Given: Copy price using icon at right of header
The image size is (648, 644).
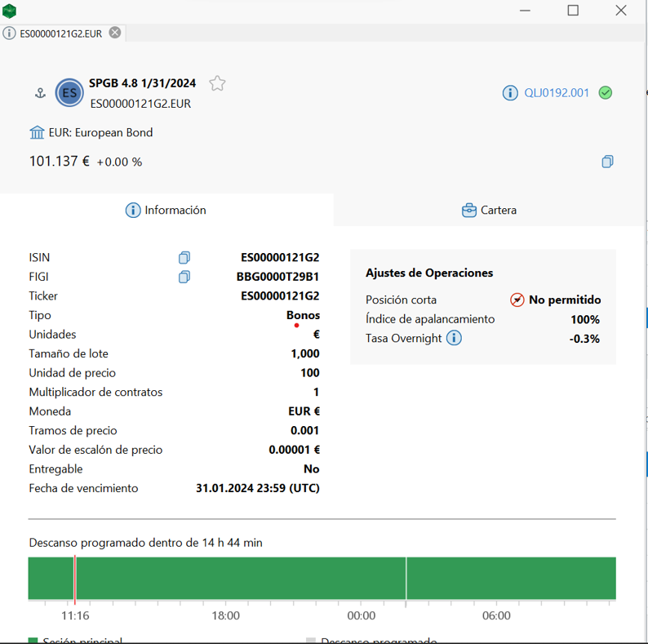Looking at the screenshot, I should coord(607,162).
